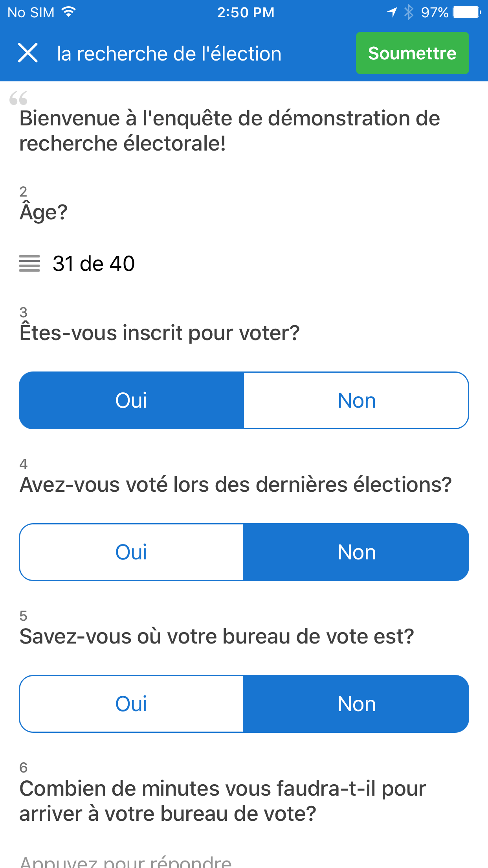Tap the survey title in header

169,53
